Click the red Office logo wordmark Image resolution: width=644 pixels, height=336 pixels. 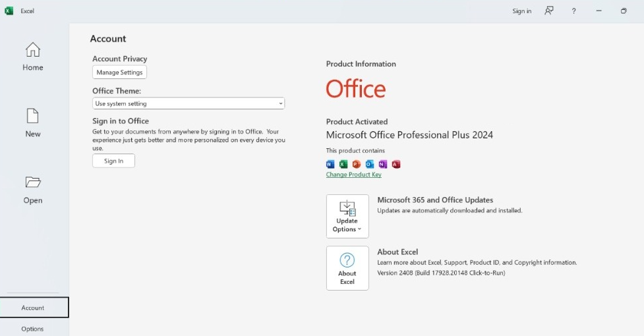pos(356,89)
